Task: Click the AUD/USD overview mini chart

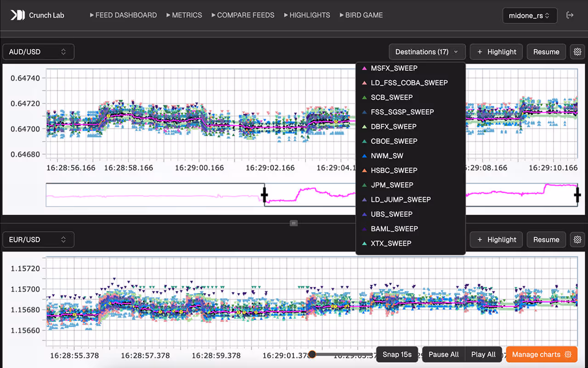Action: click(x=312, y=195)
